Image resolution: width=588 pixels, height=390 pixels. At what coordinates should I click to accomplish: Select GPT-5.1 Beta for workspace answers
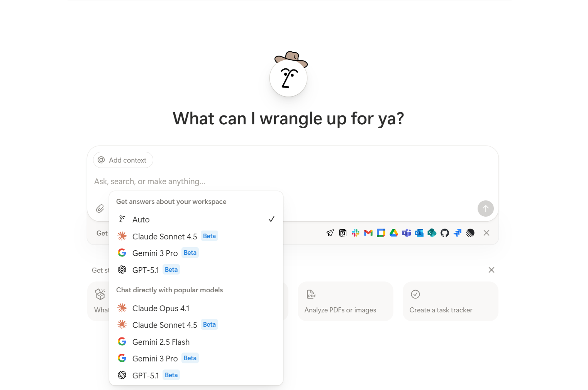146,270
